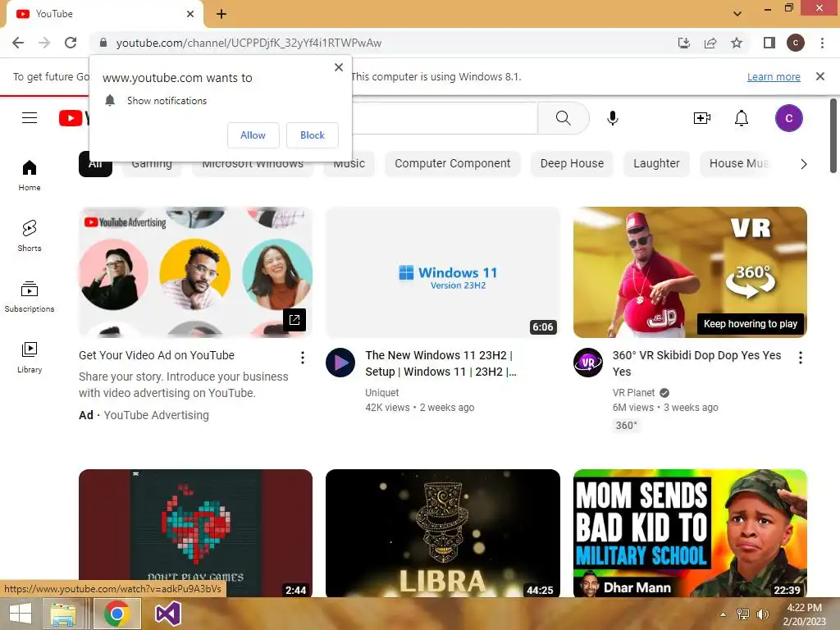This screenshot has width=840, height=630.
Task: Click the YouTube logo
Action: click(x=74, y=118)
